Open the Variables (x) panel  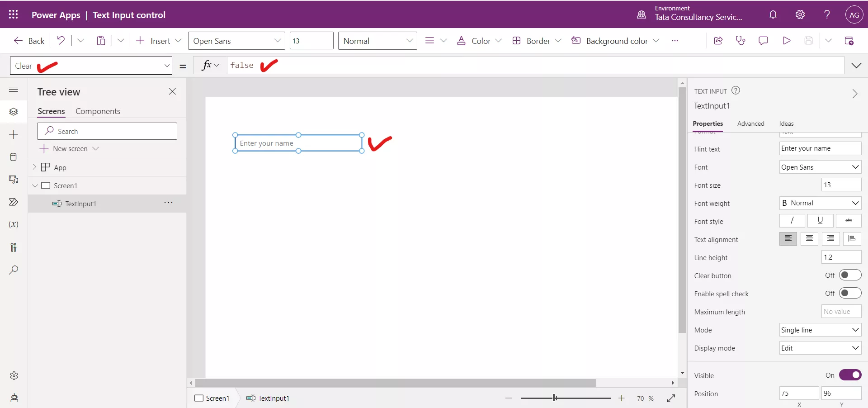[14, 224]
